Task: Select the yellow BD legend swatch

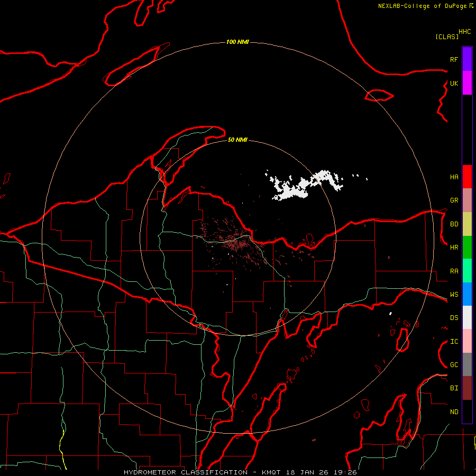Action: [467, 224]
